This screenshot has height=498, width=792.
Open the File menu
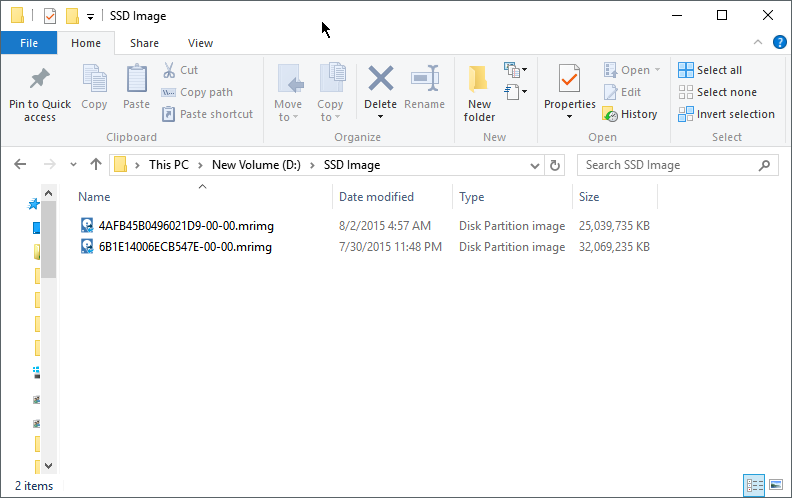tap(29, 43)
